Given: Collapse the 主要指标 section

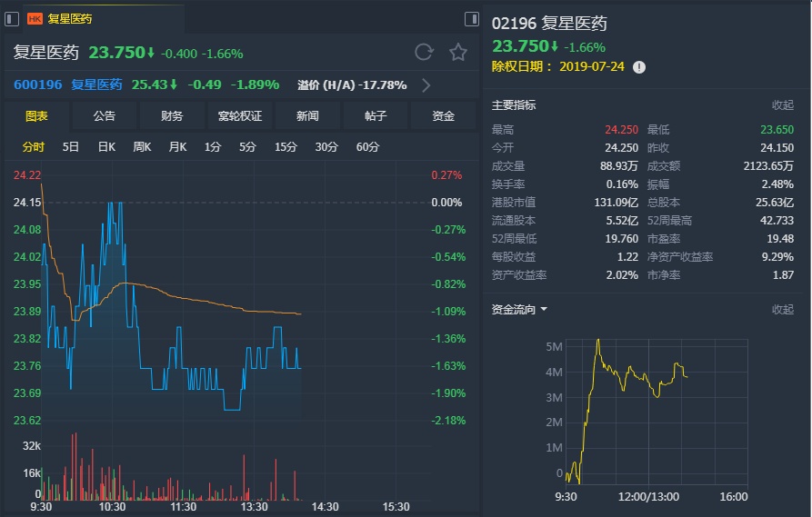Looking at the screenshot, I should tap(782, 105).
